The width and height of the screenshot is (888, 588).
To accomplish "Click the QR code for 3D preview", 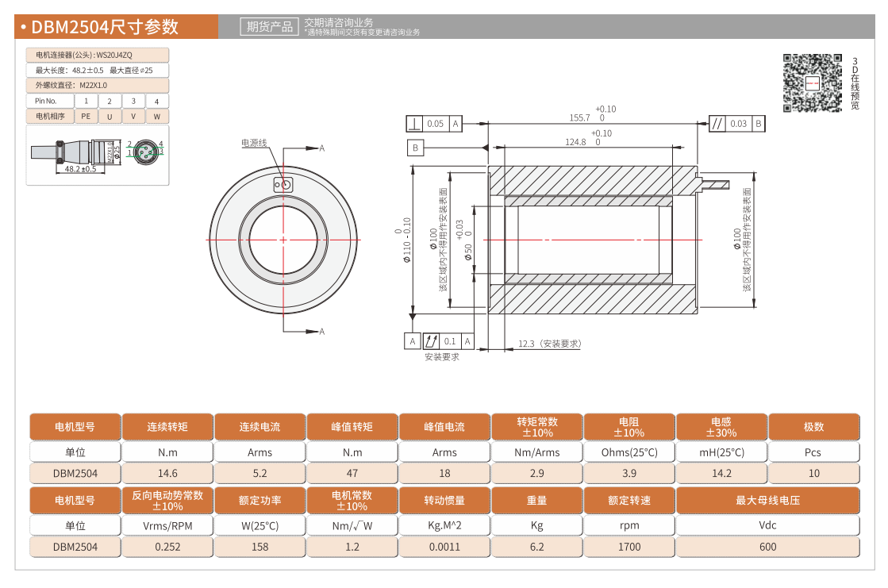I will tap(812, 83).
